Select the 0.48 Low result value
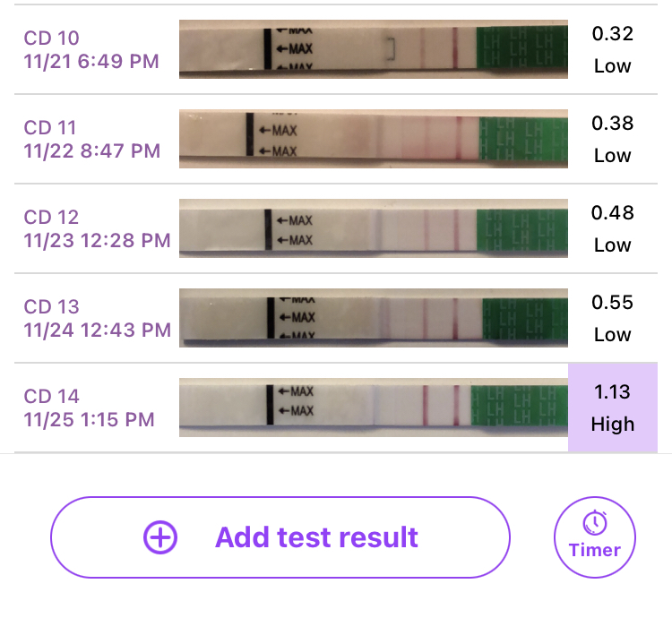The width and height of the screenshot is (672, 618). pos(613,228)
